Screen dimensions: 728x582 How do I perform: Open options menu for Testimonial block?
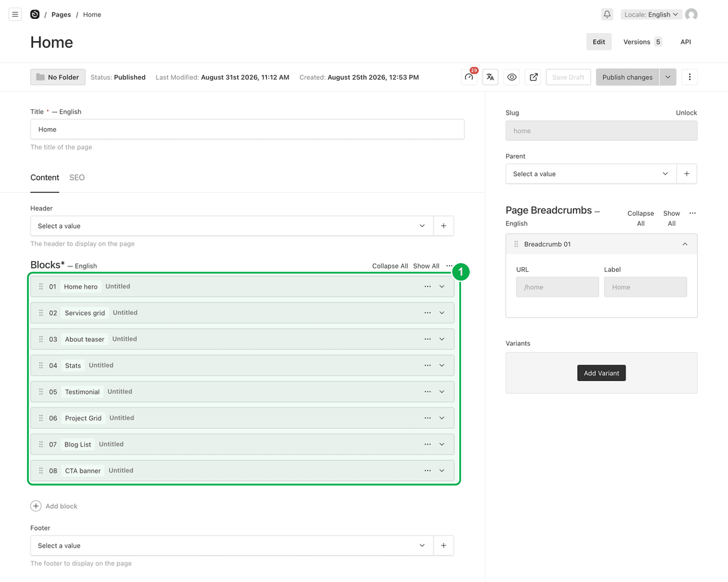[427, 392]
